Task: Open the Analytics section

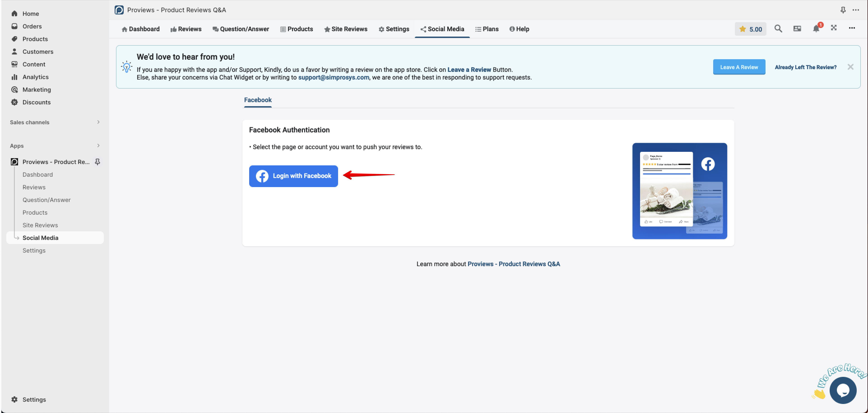Action: coord(35,77)
